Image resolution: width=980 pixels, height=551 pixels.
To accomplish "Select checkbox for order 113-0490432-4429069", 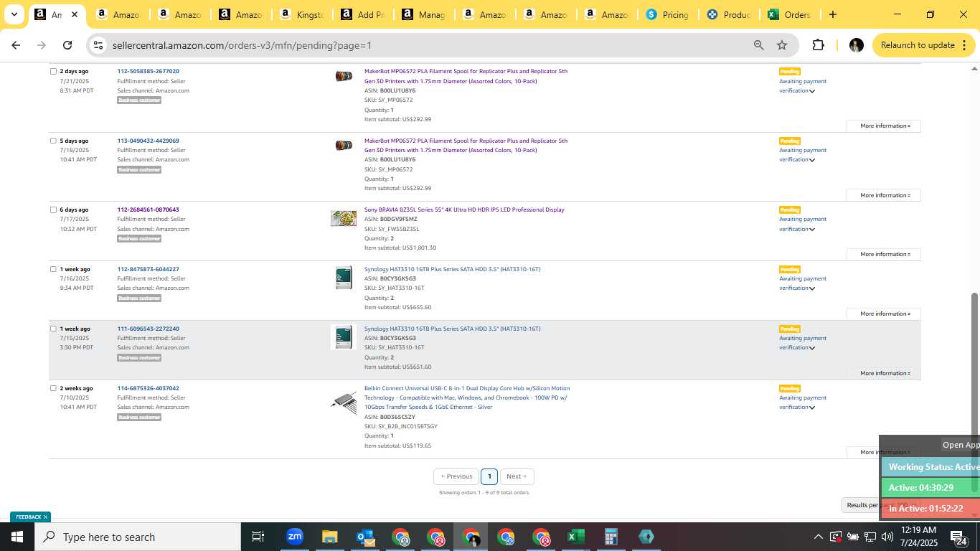I will 53,141.
